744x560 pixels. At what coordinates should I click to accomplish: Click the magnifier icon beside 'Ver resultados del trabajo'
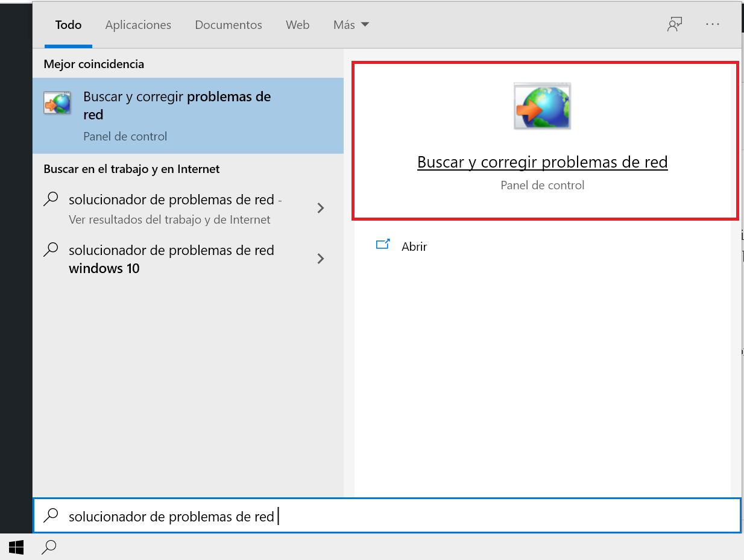tap(52, 199)
